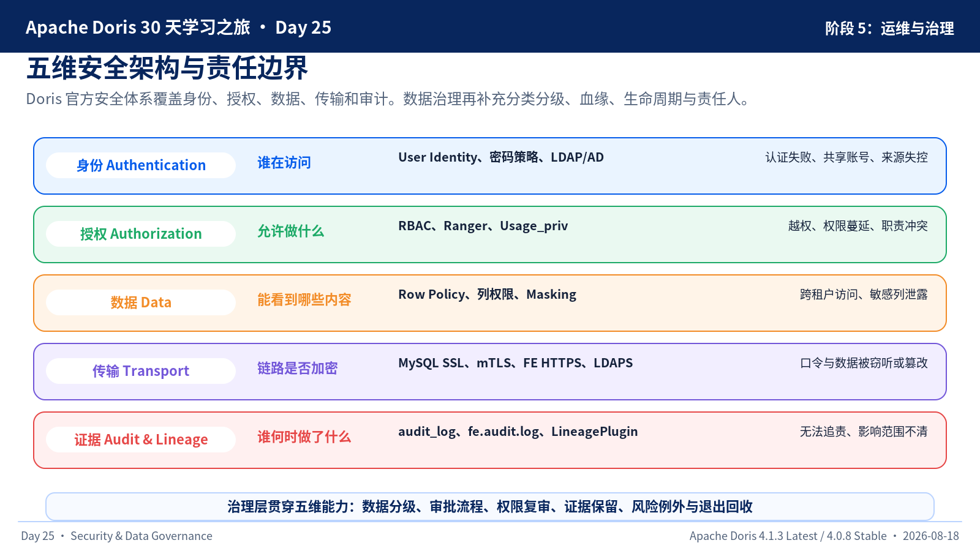
Task: Click footer 'Day 25 · Security & Data Governance'
Action: [117, 536]
